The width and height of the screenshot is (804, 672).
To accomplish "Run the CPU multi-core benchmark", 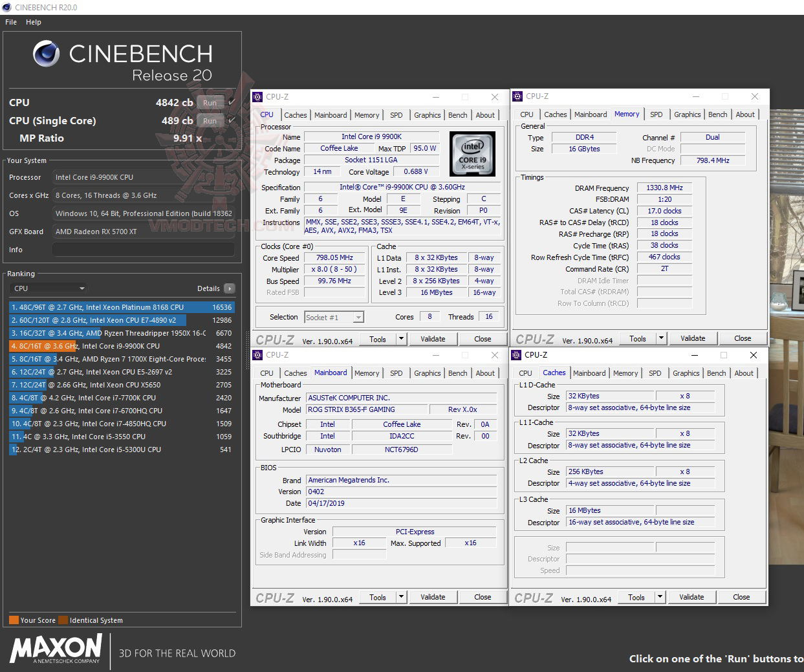I will pyautogui.click(x=210, y=103).
